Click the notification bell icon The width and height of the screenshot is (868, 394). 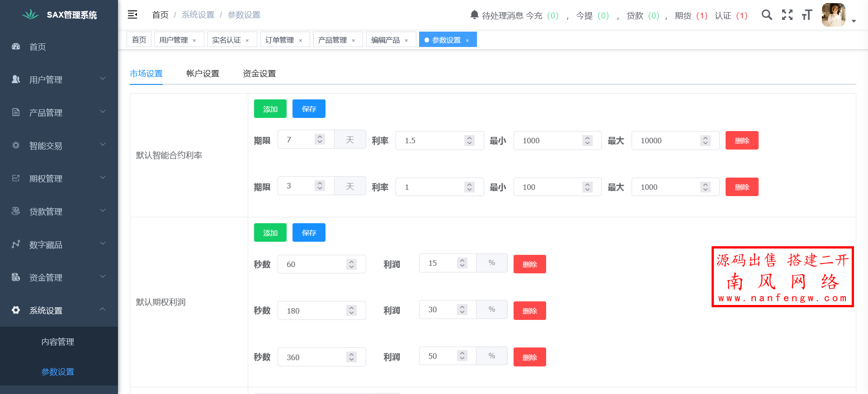tap(474, 15)
